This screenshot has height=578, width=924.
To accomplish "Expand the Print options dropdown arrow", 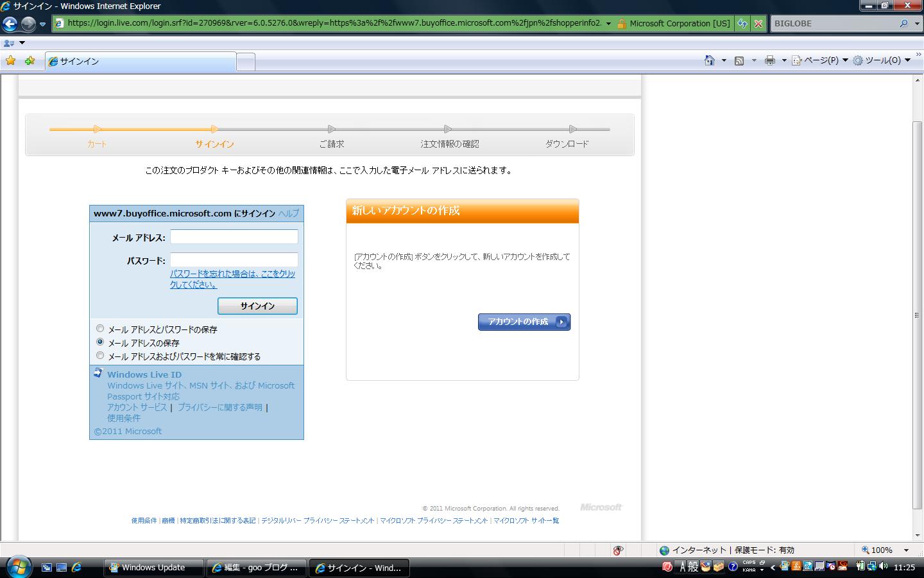I will click(783, 60).
